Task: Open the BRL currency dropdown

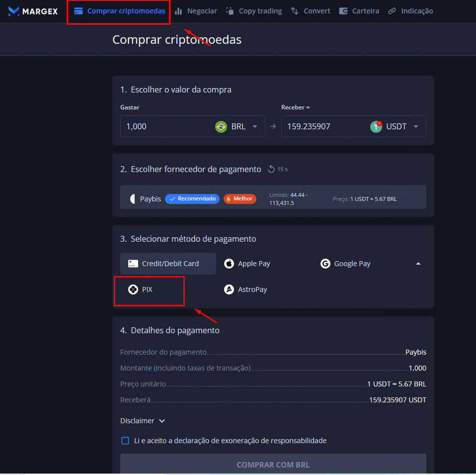Action: tap(255, 127)
